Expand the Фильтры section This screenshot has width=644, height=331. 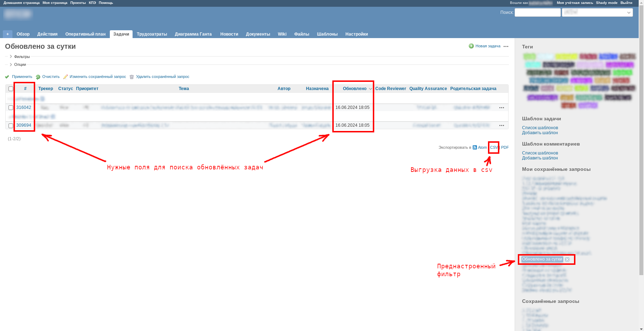coord(21,56)
